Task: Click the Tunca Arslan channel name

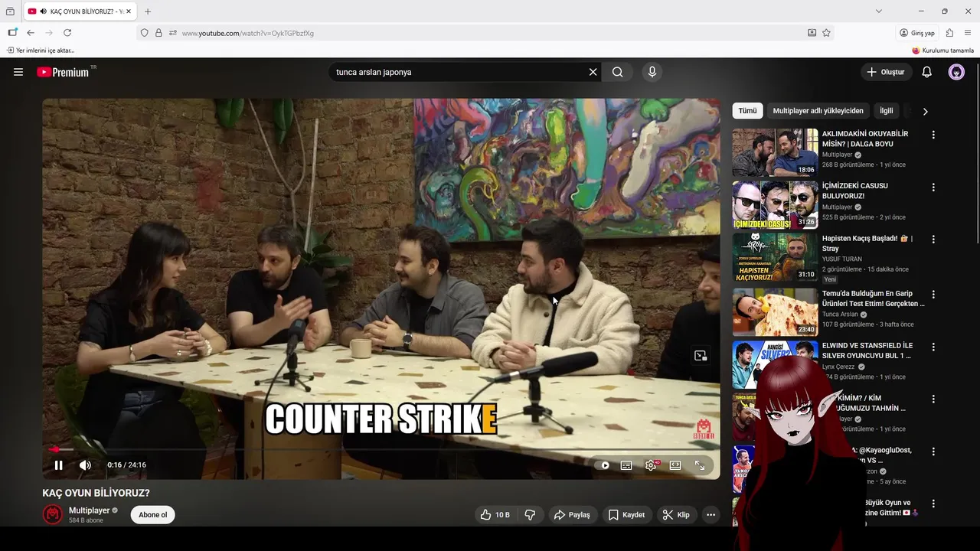Action: pos(840,315)
